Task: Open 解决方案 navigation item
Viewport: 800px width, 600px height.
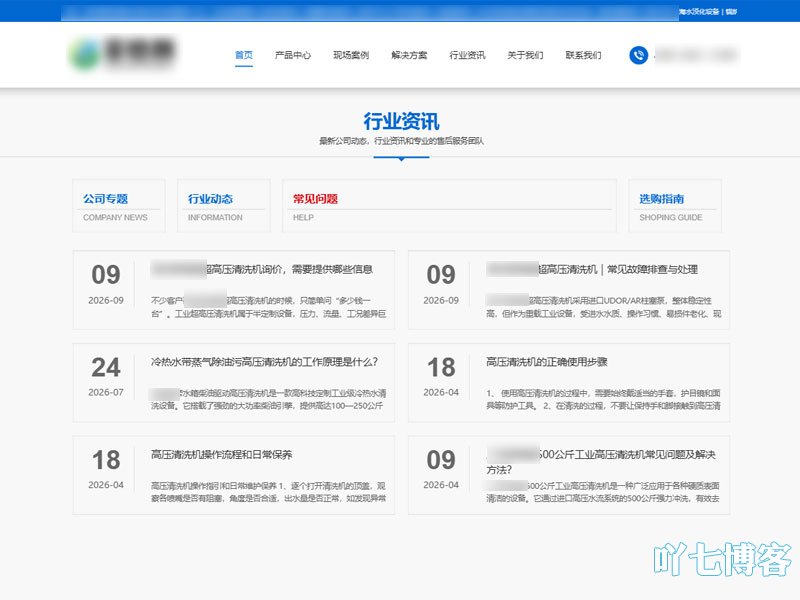Action: click(409, 55)
